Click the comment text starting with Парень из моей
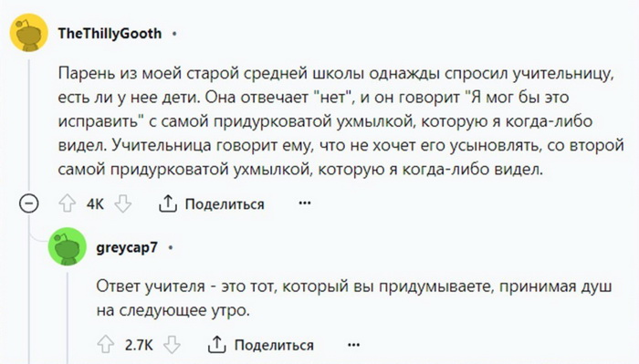 (x=341, y=121)
